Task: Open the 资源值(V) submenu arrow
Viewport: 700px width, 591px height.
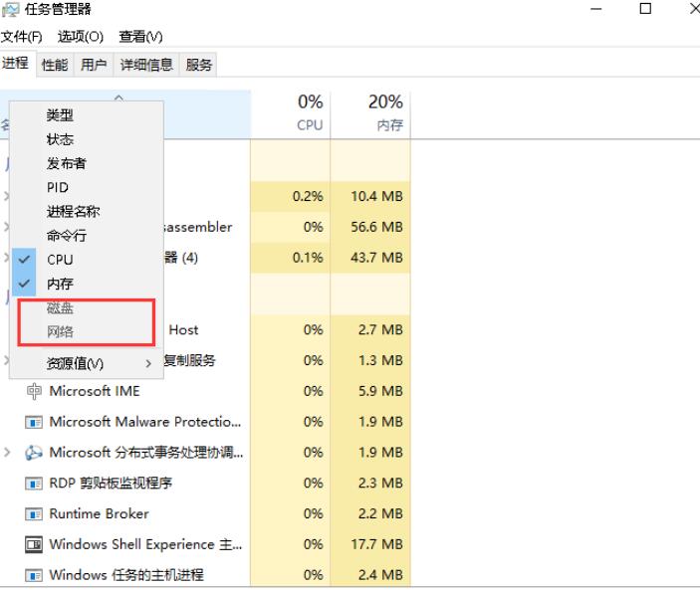Action: coord(148,363)
